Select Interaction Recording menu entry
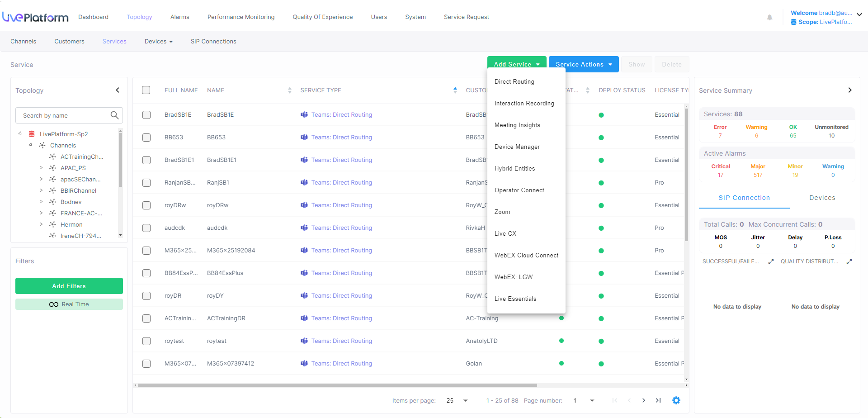The height and width of the screenshot is (418, 868). pyautogui.click(x=524, y=103)
